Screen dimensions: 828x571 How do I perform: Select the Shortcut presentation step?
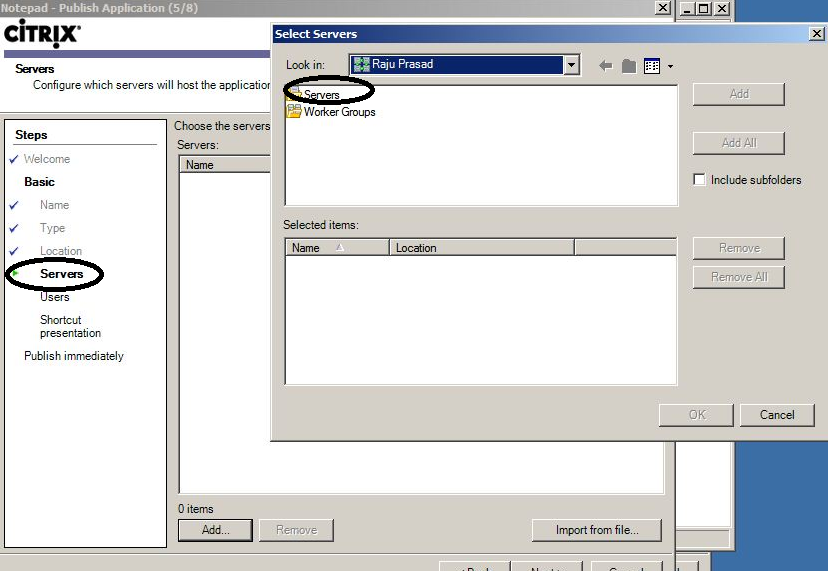point(70,326)
